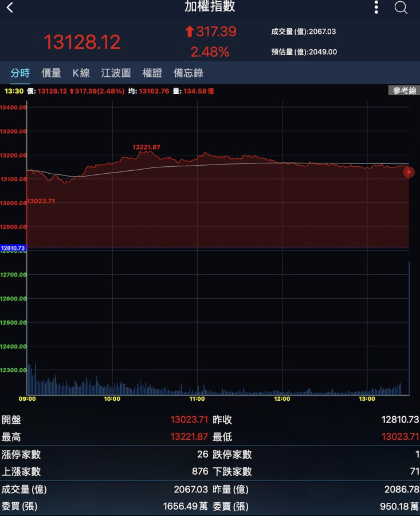Tap the 量: 134.58億 volume readout
The image size is (420, 516).
click(194, 91)
